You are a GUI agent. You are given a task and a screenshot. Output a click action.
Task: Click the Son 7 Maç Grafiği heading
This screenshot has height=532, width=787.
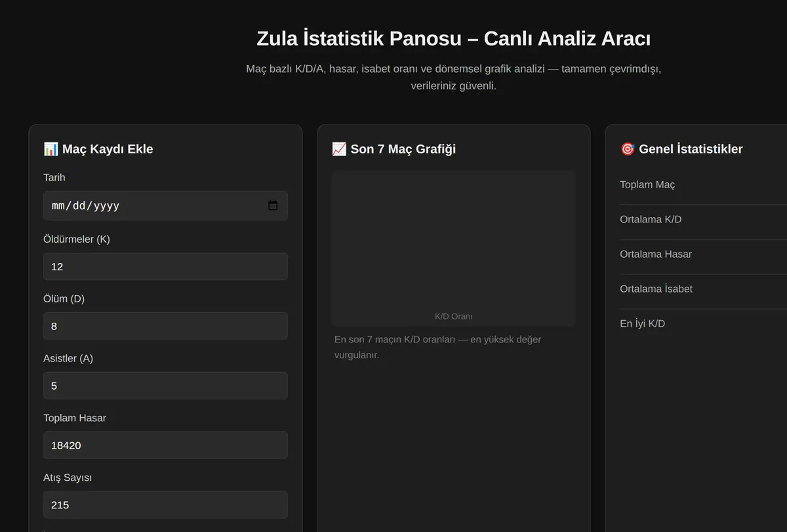click(x=393, y=149)
